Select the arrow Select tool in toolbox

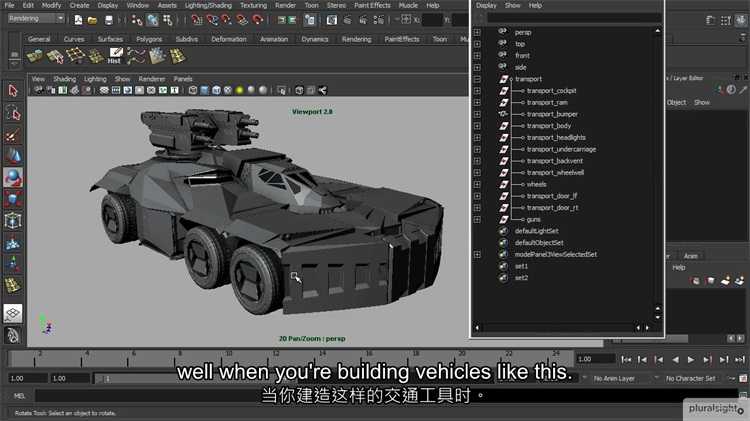tap(13, 90)
